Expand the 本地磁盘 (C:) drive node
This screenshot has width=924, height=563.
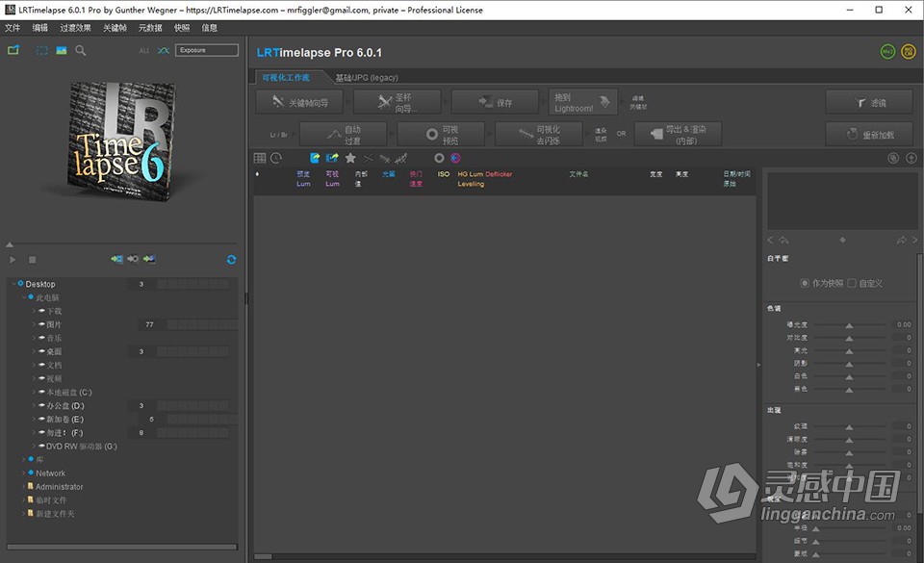[x=35, y=393]
